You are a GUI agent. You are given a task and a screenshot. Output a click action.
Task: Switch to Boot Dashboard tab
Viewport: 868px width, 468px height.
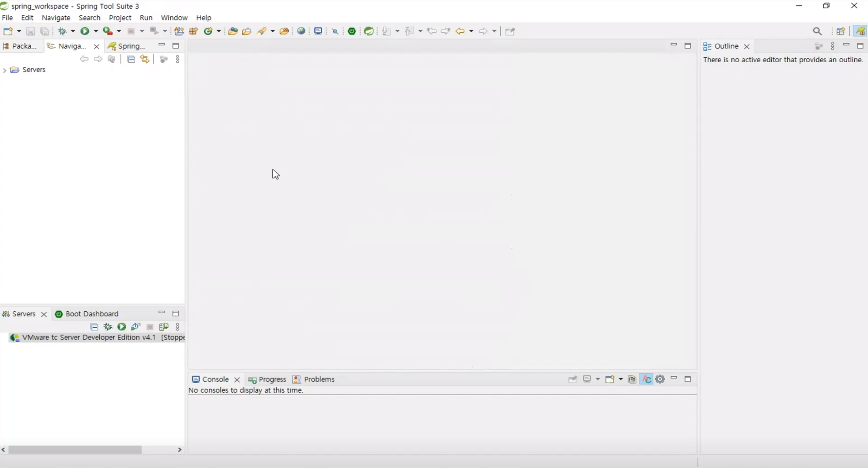[x=92, y=314]
